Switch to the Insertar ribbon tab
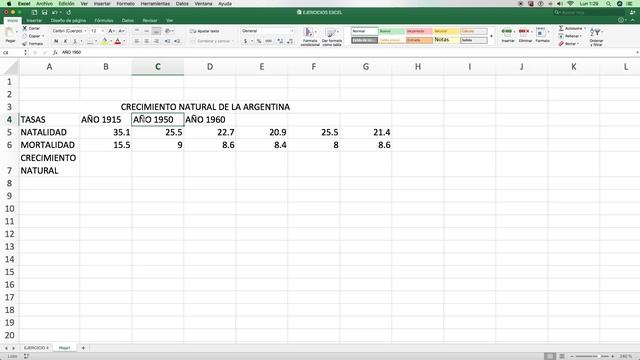 (x=34, y=20)
